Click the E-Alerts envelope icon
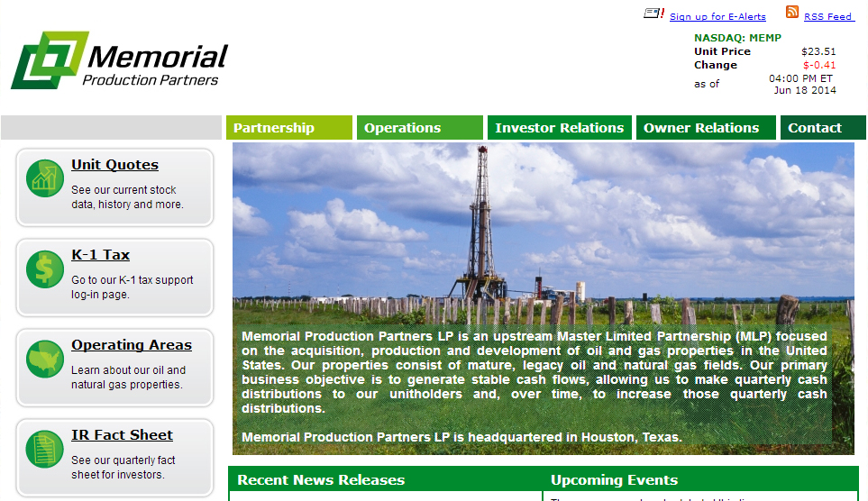 pyautogui.click(x=653, y=14)
